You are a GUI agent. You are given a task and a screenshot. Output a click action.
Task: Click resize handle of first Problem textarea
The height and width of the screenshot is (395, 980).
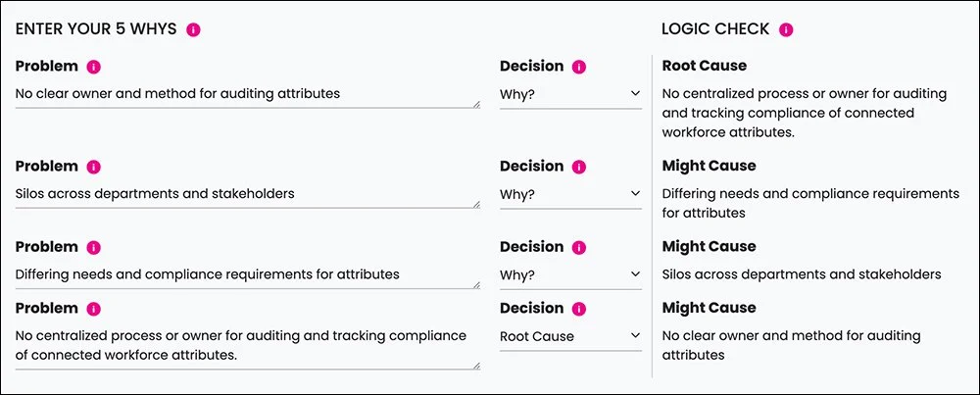coord(476,103)
